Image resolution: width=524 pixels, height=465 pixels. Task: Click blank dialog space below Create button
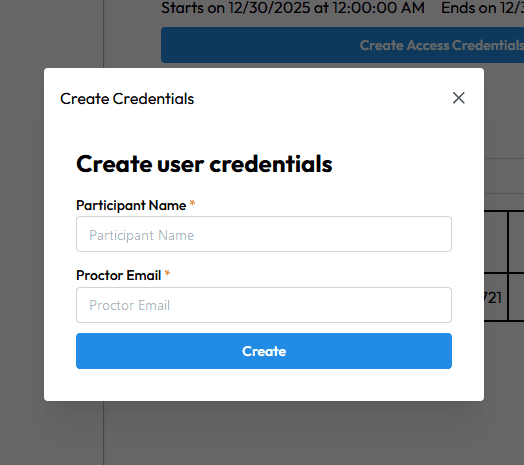264,384
